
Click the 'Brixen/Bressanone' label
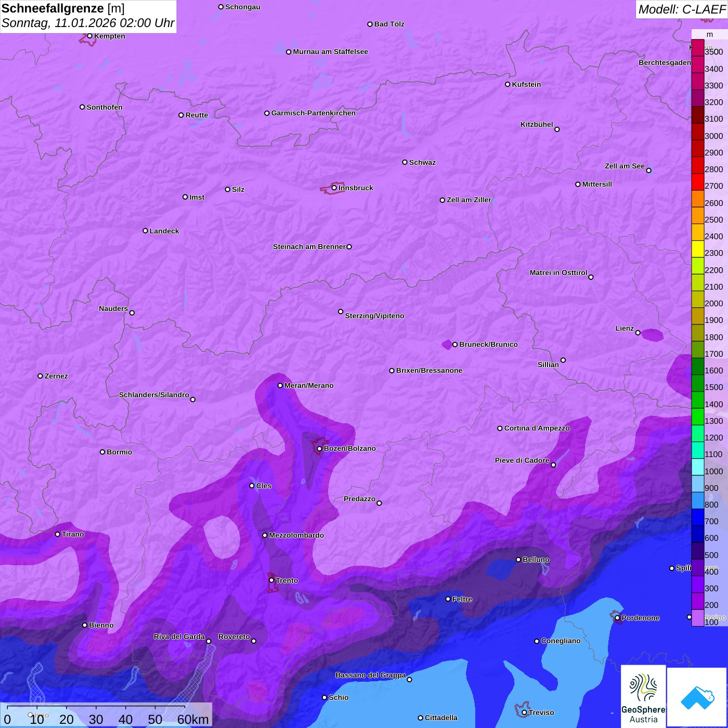click(429, 370)
